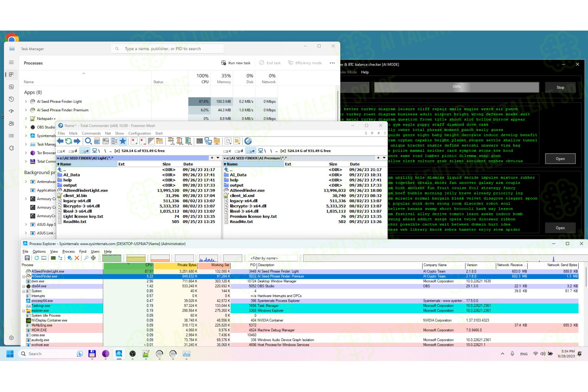Open Task Manager settings gear
The height and width of the screenshot is (392, 588).
coord(11,338)
